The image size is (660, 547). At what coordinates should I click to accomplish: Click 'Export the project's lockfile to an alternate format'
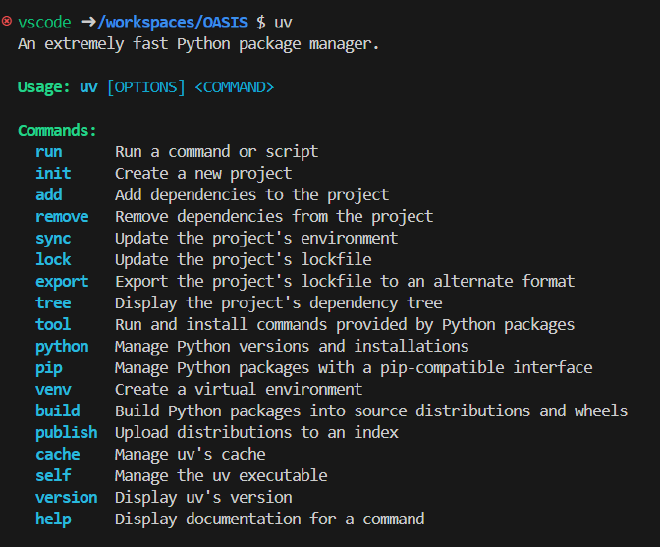coord(345,282)
